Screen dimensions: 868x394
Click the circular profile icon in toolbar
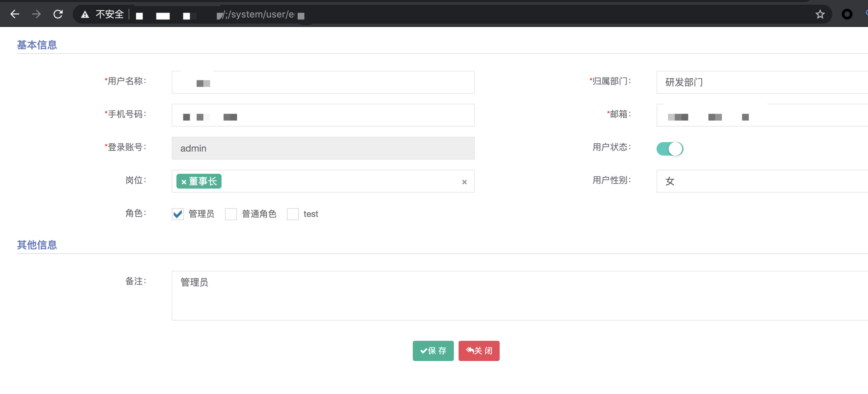[846, 14]
